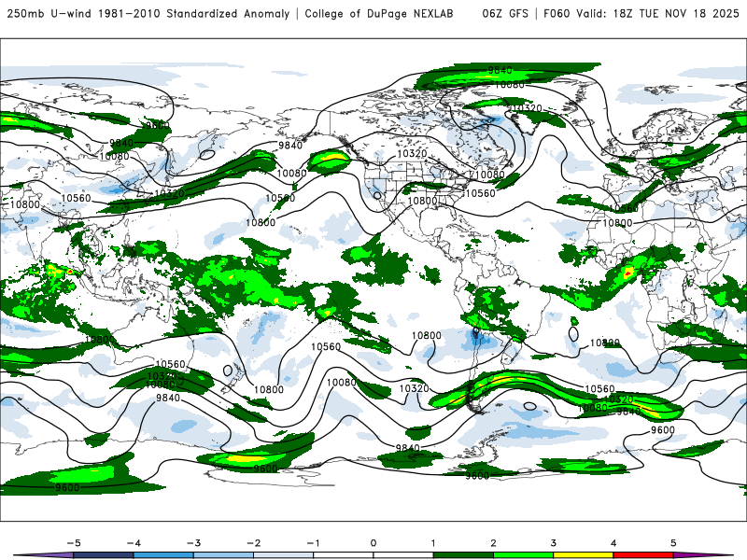The height and width of the screenshot is (560, 747).
Task: Click the '9600' contour label over Siberia
Action: point(158,126)
